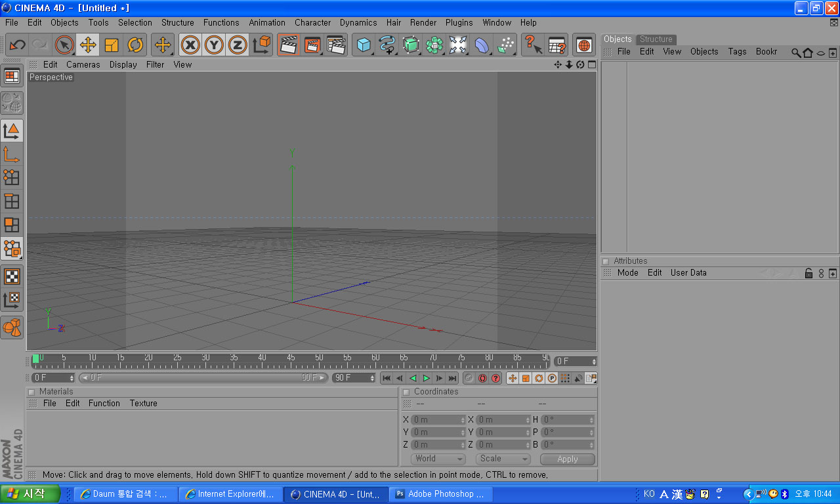The height and width of the screenshot is (504, 840).
Task: Play animation backward
Action: tap(413, 378)
